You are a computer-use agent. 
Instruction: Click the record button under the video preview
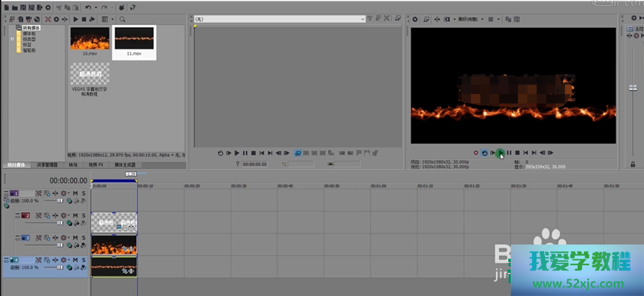click(x=476, y=153)
